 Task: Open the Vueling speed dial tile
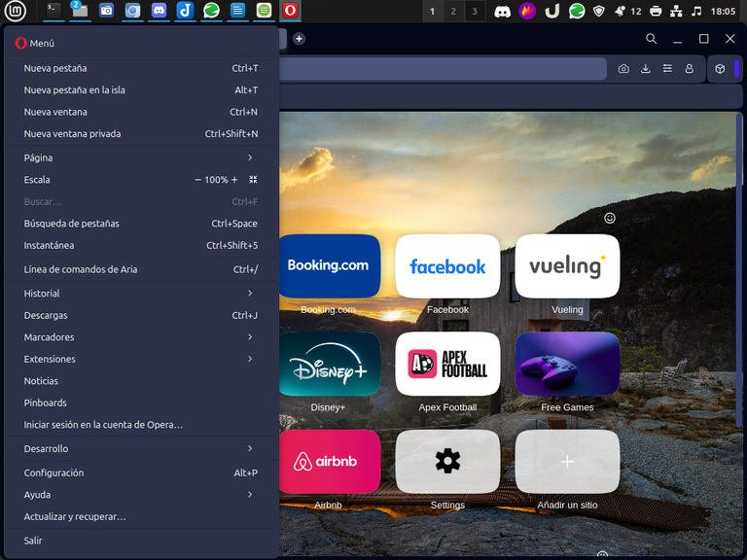tap(567, 266)
